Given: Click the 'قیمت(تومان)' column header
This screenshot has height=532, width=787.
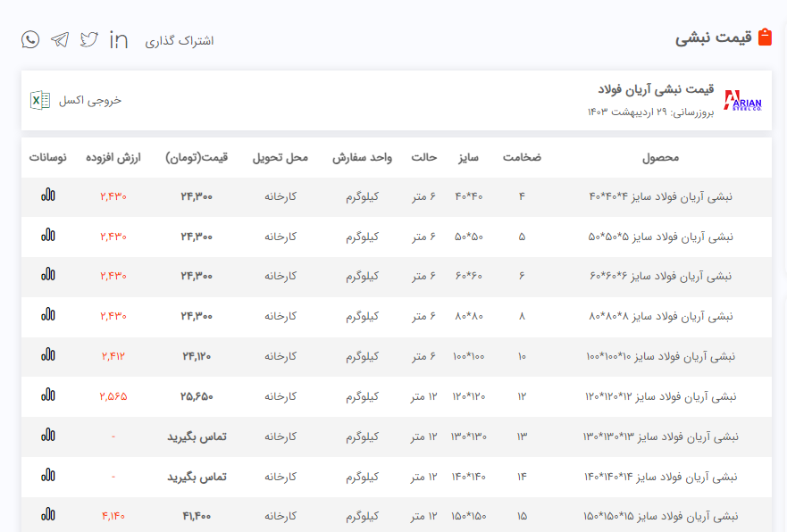Looking at the screenshot, I should (197, 157).
